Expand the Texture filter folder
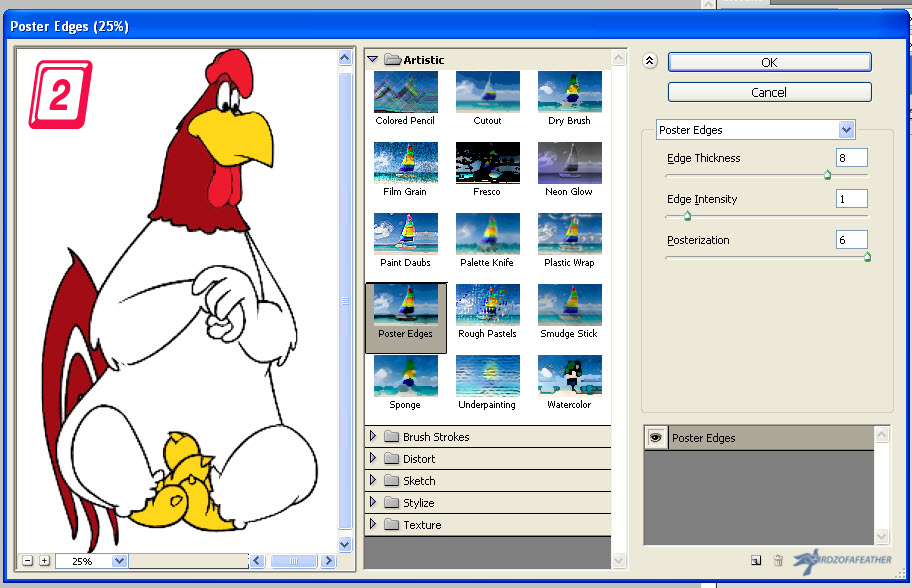912x588 pixels. click(373, 523)
